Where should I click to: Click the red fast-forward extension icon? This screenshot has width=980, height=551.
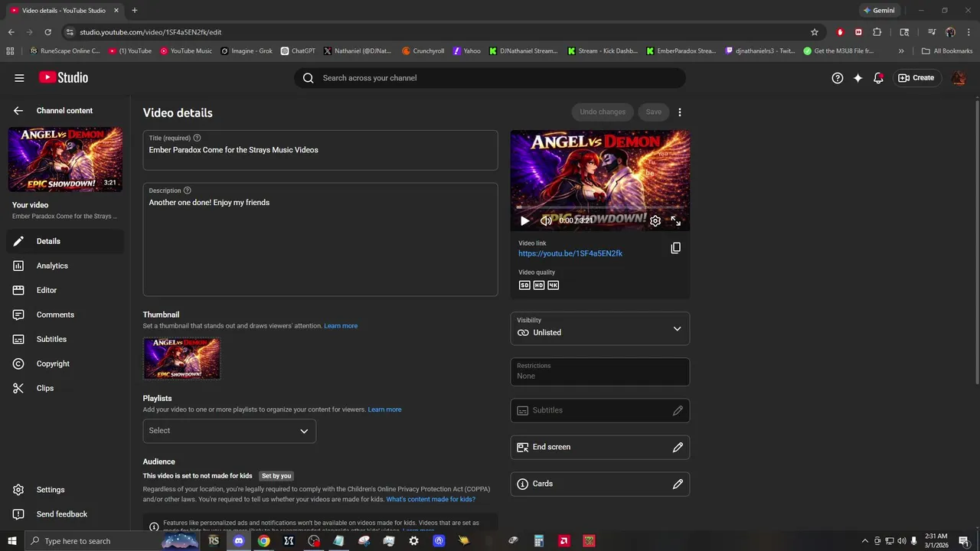coord(858,32)
